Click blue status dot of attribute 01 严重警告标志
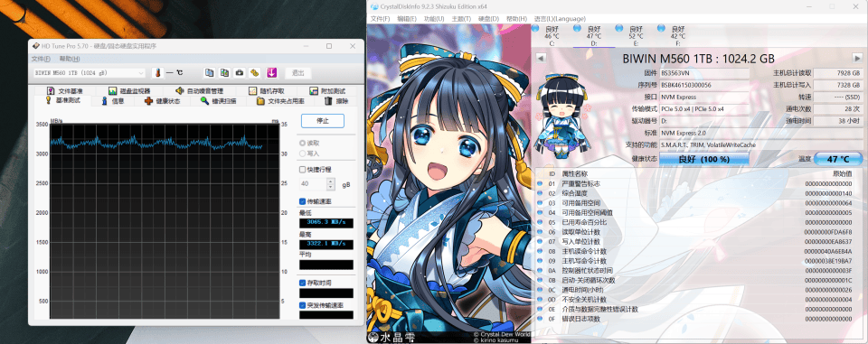The image size is (868, 344). 541,183
